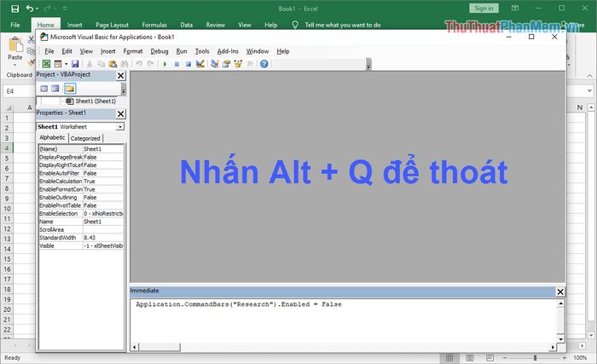This screenshot has width=597, height=364.
Task: Close the Immediate window pane
Action: (560, 292)
